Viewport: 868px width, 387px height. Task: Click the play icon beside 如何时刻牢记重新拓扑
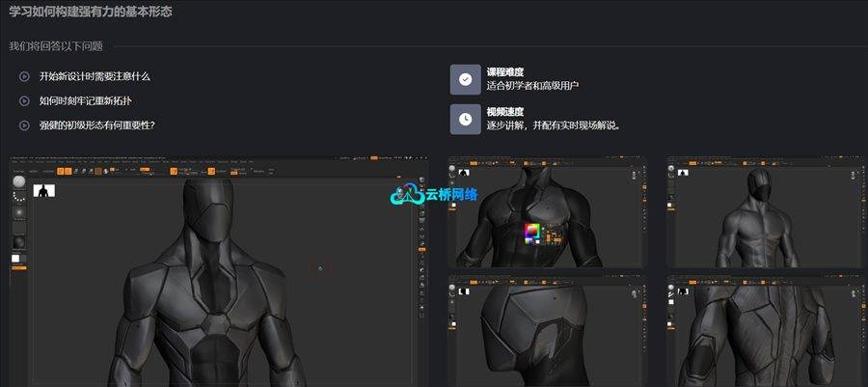(24, 100)
